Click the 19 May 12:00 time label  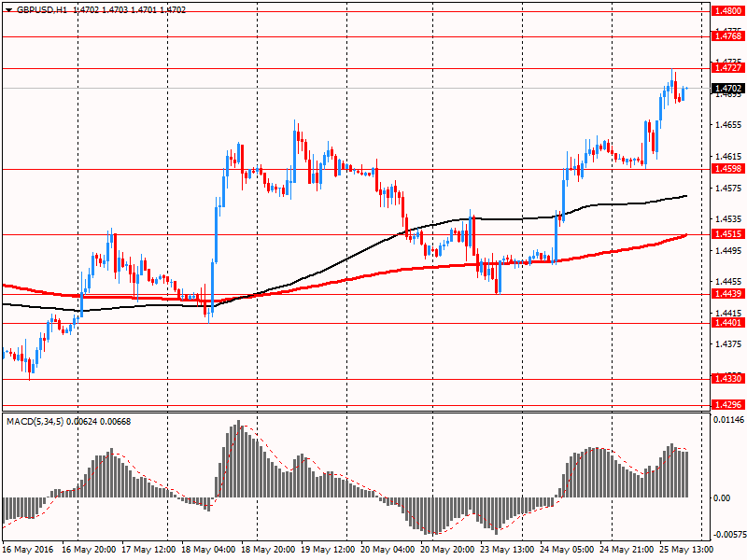[329, 550]
